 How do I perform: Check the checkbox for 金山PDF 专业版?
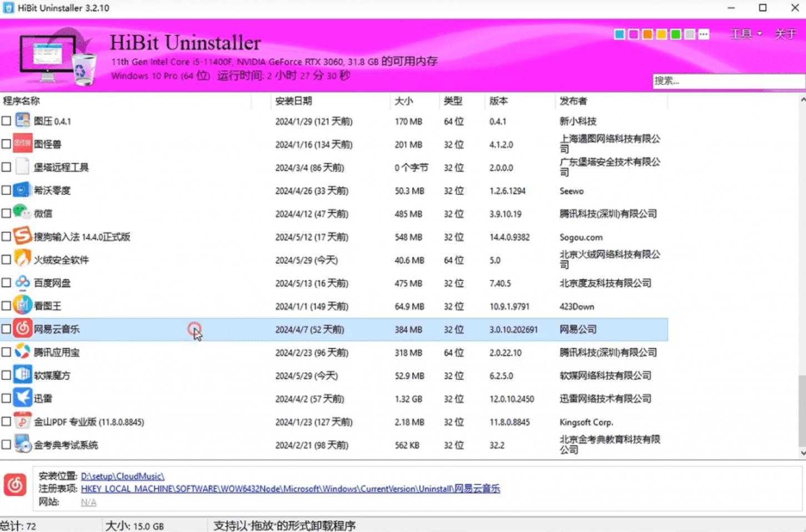(x=7, y=421)
